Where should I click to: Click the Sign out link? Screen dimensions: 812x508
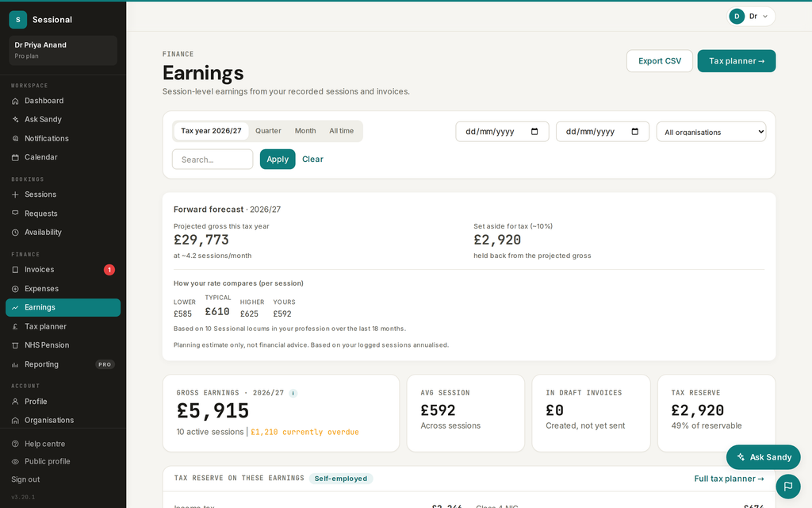click(x=25, y=479)
